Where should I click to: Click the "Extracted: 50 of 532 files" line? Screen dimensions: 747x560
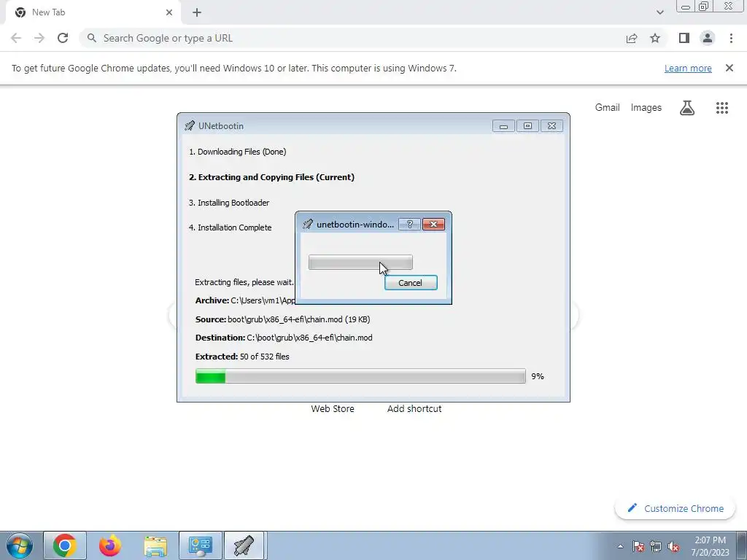242,356
